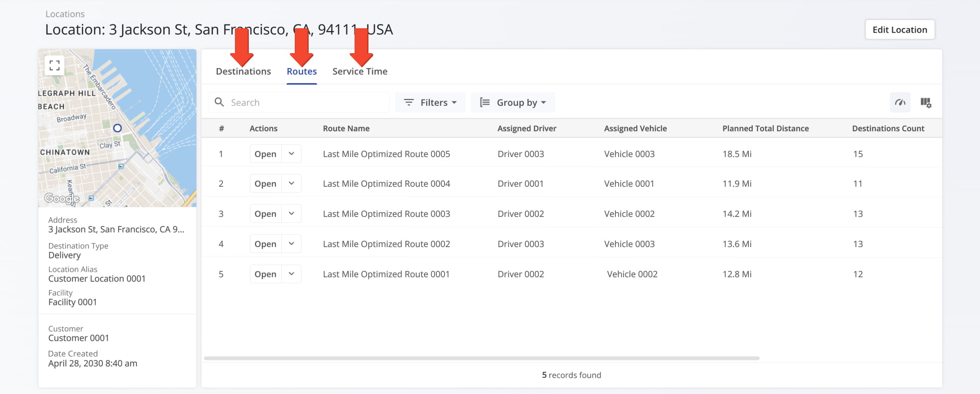The height and width of the screenshot is (394, 980).
Task: Open Last Mile Optimized Route 0002
Action: click(266, 244)
